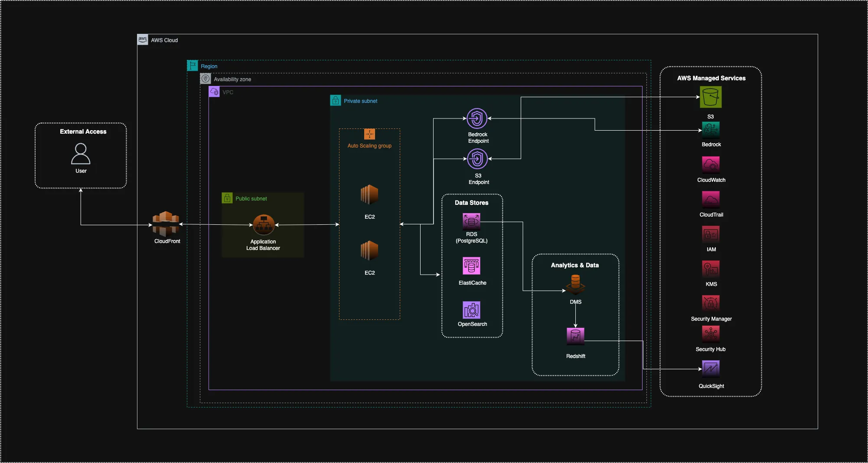
Task: Click the 'Data Stores' heading
Action: pyautogui.click(x=471, y=203)
